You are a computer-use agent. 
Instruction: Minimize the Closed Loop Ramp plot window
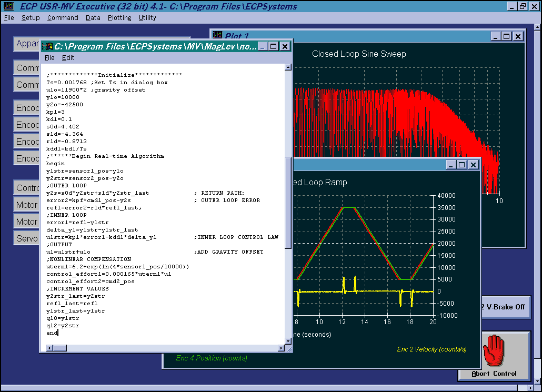(450, 165)
